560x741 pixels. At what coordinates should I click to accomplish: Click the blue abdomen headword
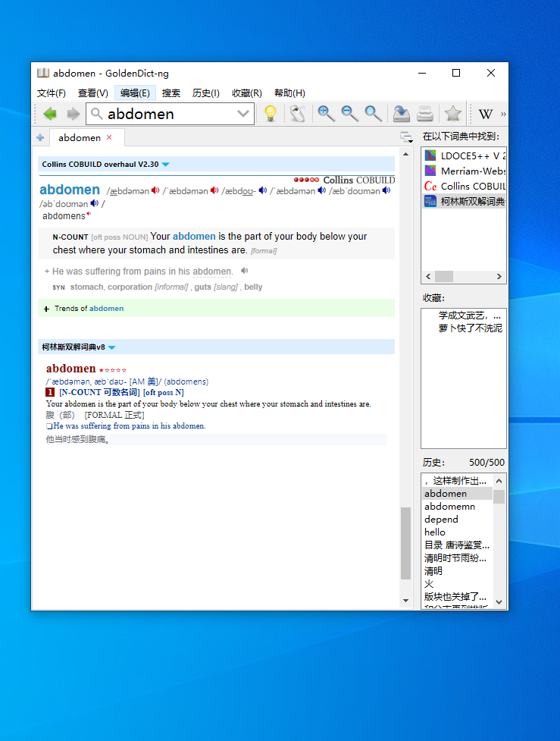[x=70, y=190]
